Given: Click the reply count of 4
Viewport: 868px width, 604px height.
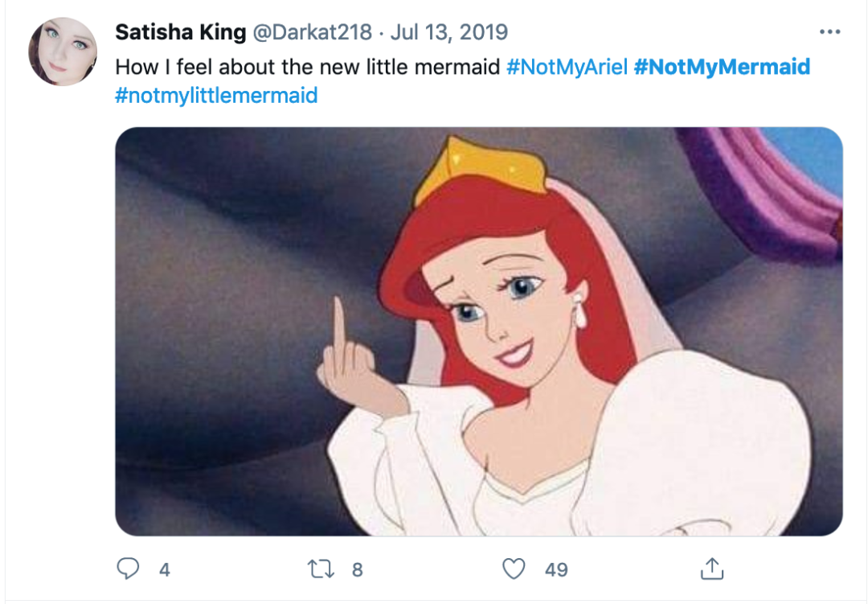Looking at the screenshot, I should coord(164,570).
